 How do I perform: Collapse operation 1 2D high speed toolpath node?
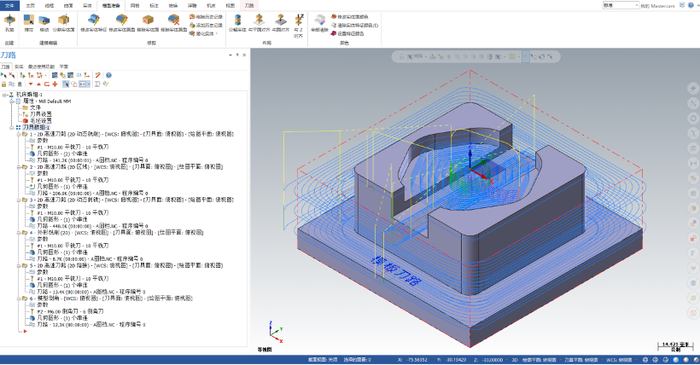19,134
